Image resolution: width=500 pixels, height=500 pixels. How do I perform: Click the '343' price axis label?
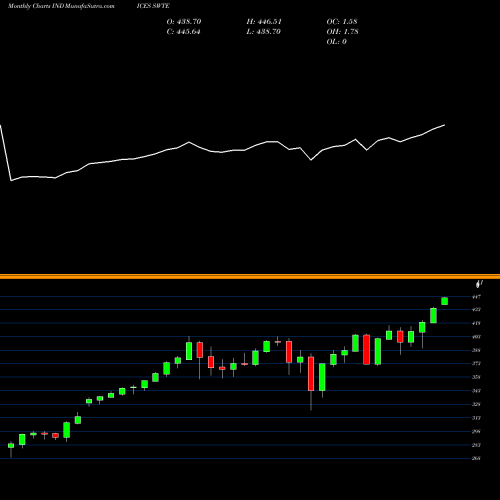click(x=476, y=390)
